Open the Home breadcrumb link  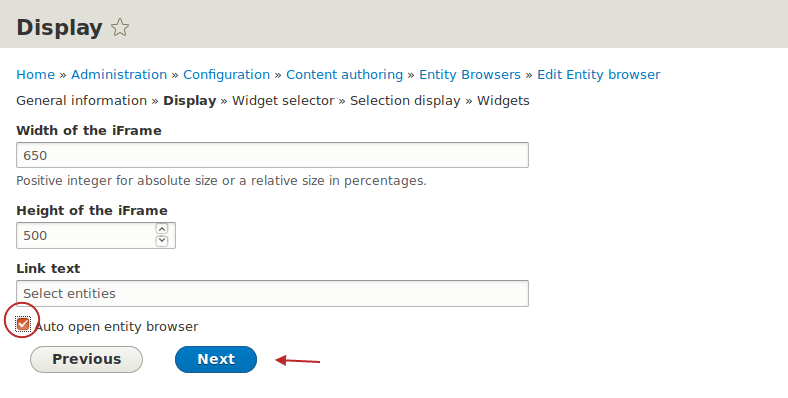click(x=36, y=75)
